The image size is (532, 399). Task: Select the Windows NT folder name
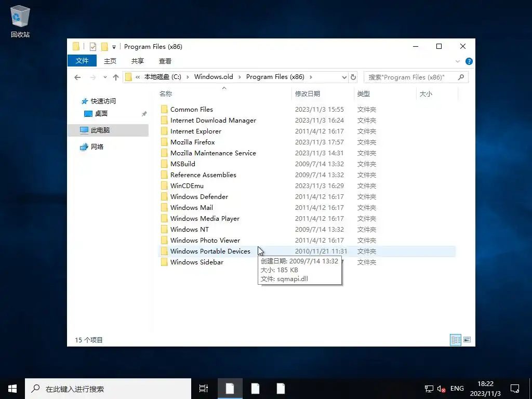190,229
